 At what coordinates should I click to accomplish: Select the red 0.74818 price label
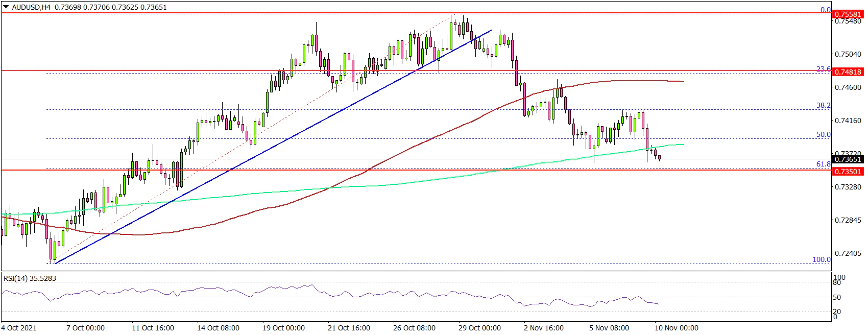[x=848, y=72]
